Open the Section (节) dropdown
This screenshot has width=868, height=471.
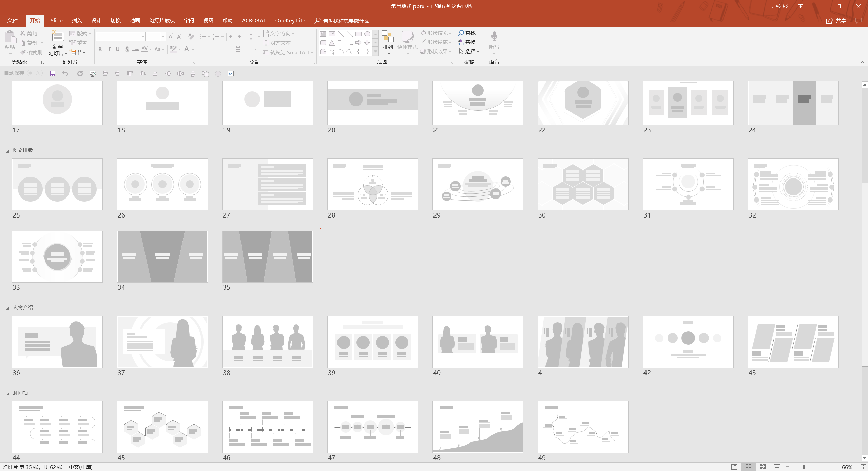(78, 52)
